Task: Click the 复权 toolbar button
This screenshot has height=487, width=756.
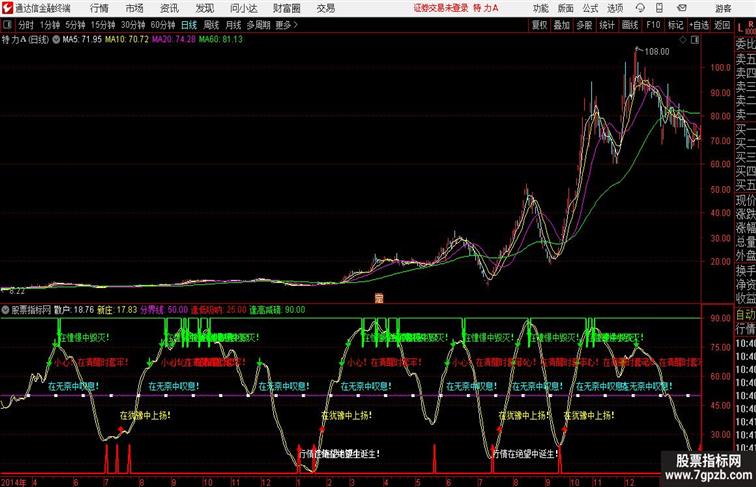Action: (540, 25)
